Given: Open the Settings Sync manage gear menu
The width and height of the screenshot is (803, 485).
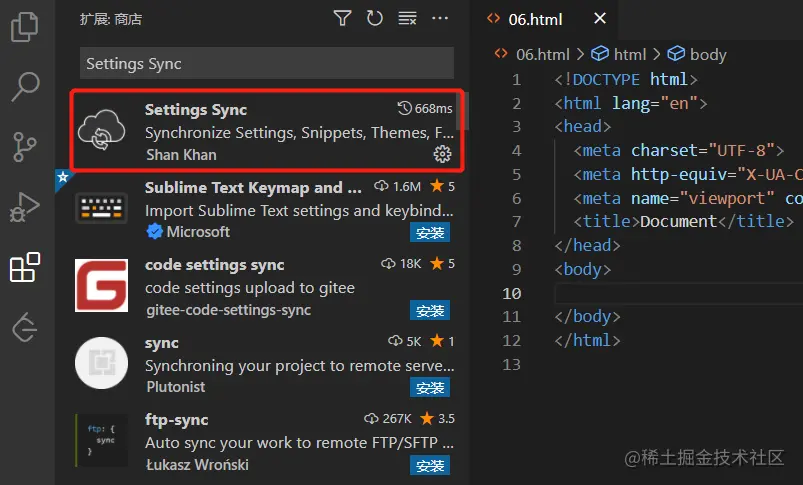Looking at the screenshot, I should click(442, 154).
